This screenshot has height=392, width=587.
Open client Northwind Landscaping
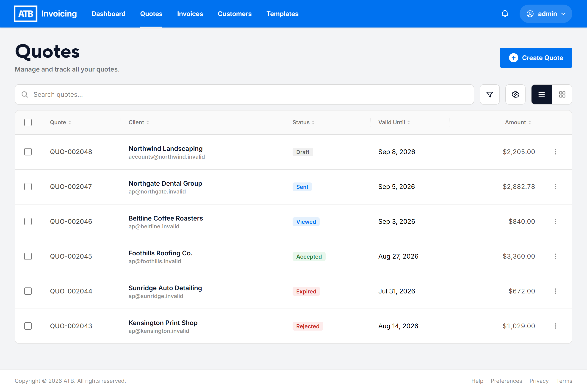coord(166,149)
